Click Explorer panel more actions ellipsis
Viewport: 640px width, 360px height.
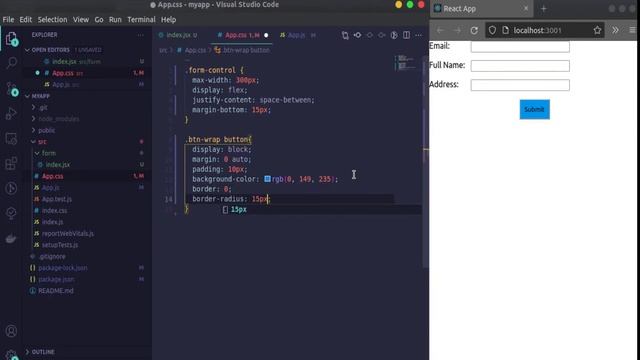tap(140, 35)
